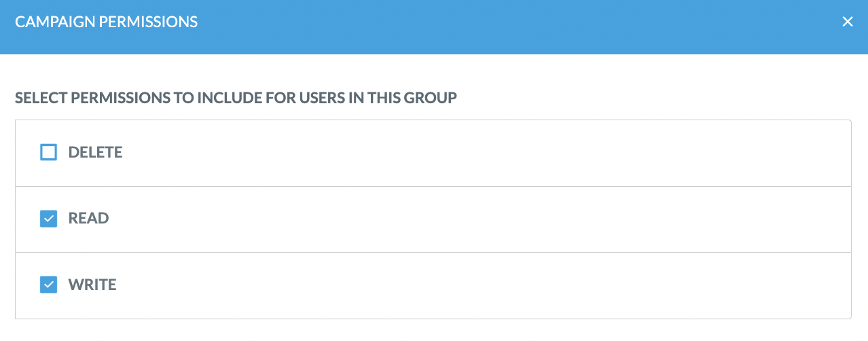
Task: Click the WRITE label text
Action: [92, 285]
